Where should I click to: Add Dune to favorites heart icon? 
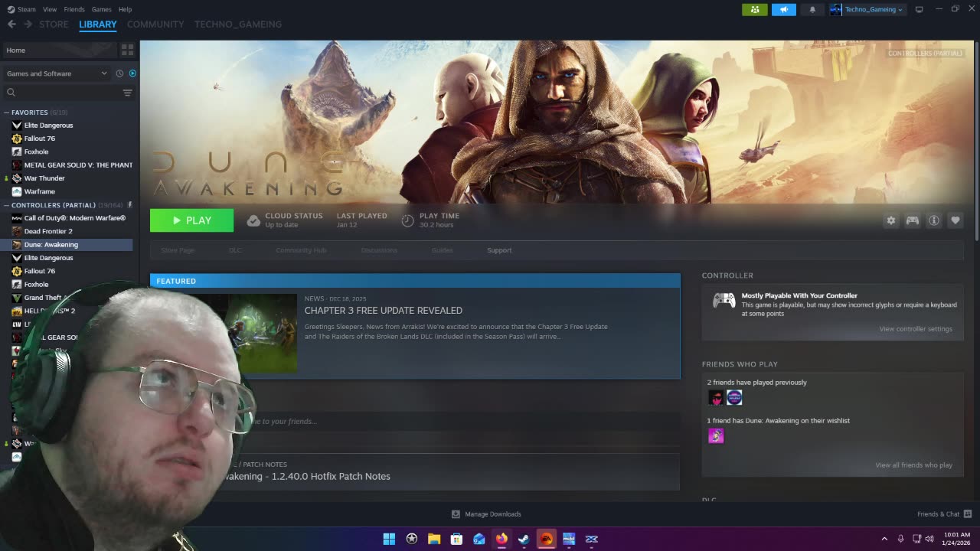(x=955, y=220)
